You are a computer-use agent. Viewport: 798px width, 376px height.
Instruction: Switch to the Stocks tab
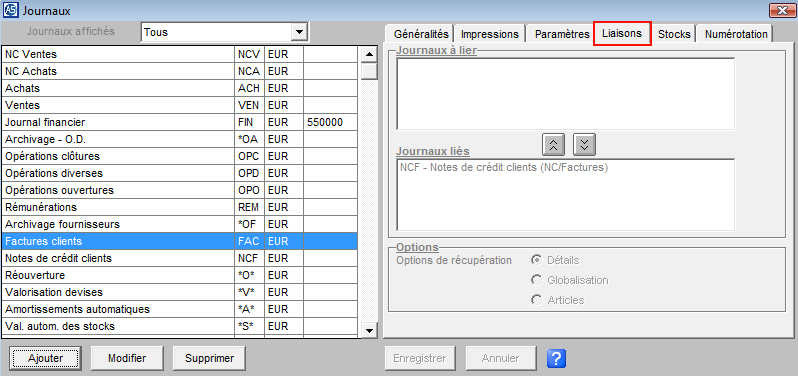pos(674,34)
